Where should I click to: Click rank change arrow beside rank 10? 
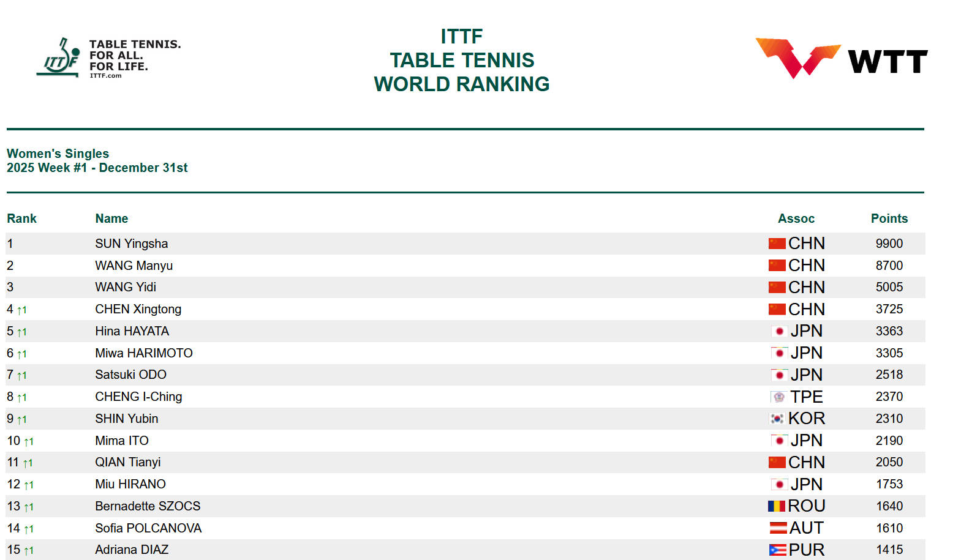(x=28, y=441)
